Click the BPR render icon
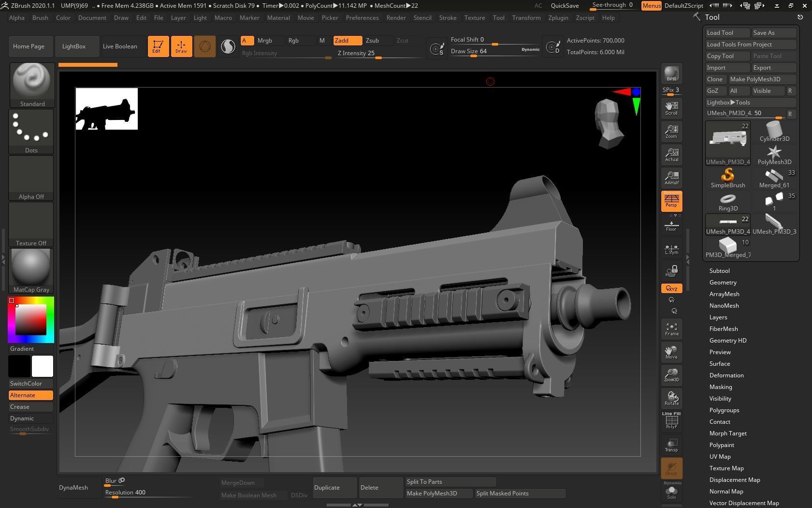Screen dimensions: 812x508 [671, 74]
